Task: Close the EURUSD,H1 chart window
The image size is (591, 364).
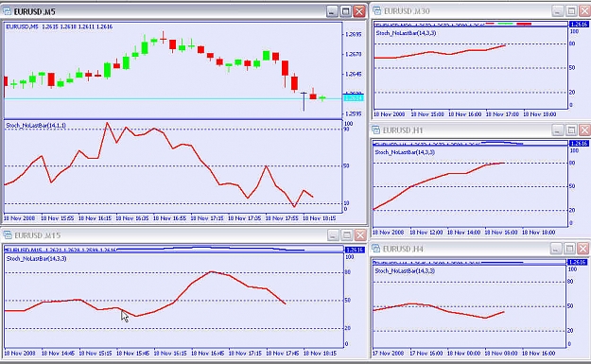Action: point(584,130)
